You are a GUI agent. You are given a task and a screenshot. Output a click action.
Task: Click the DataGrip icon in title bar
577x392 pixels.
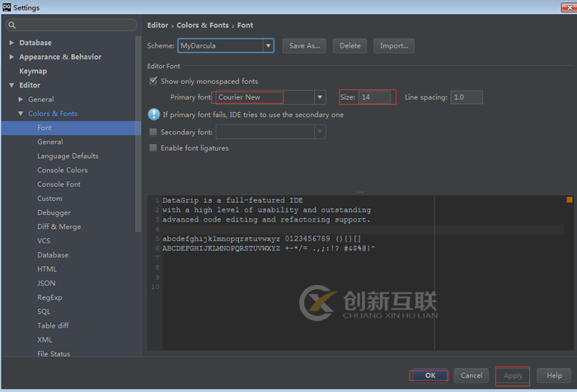(7, 7)
